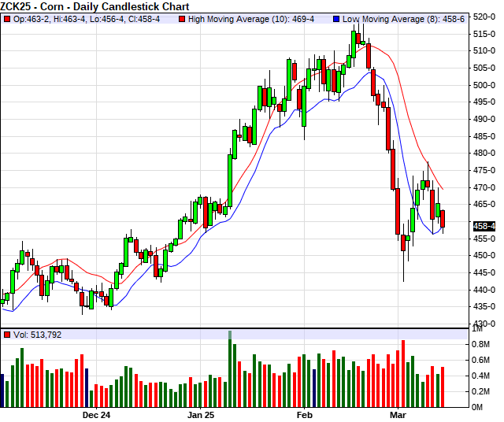Click the 430-0 price axis label

pos(484,324)
